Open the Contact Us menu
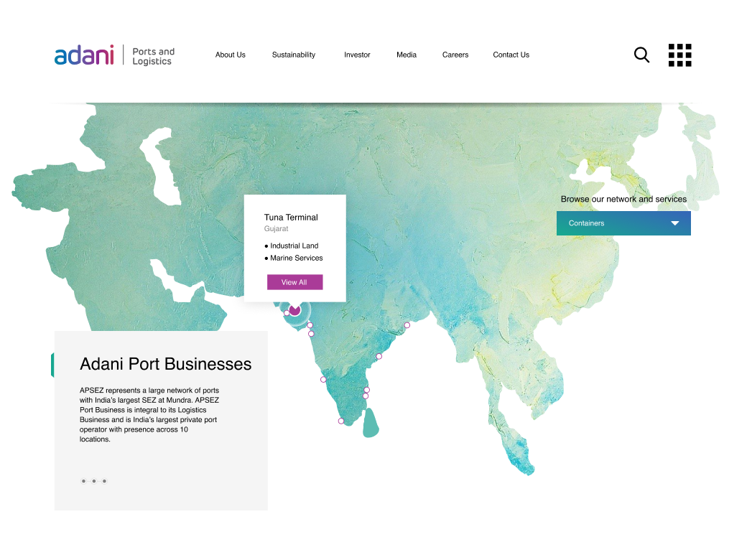The height and width of the screenshot is (560, 747). click(511, 55)
